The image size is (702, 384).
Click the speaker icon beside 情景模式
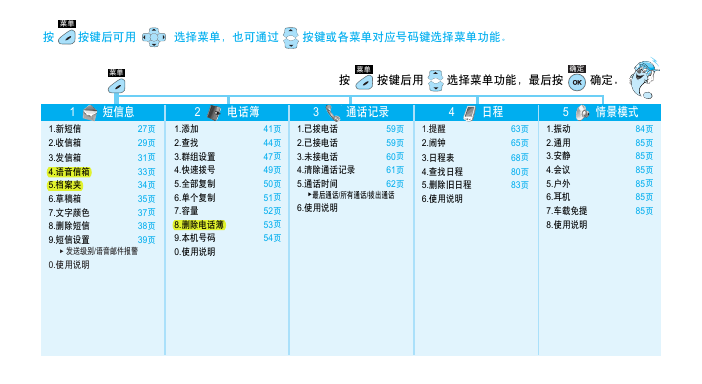(x=582, y=112)
